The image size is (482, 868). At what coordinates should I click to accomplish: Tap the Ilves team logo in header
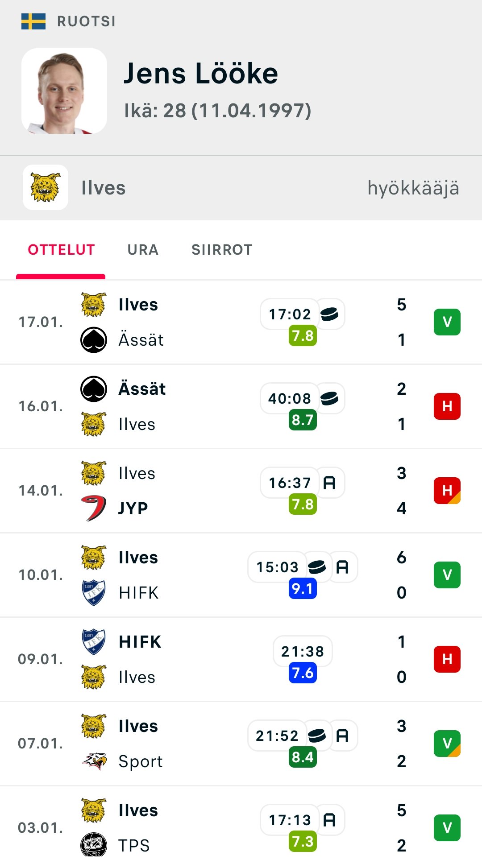46,187
